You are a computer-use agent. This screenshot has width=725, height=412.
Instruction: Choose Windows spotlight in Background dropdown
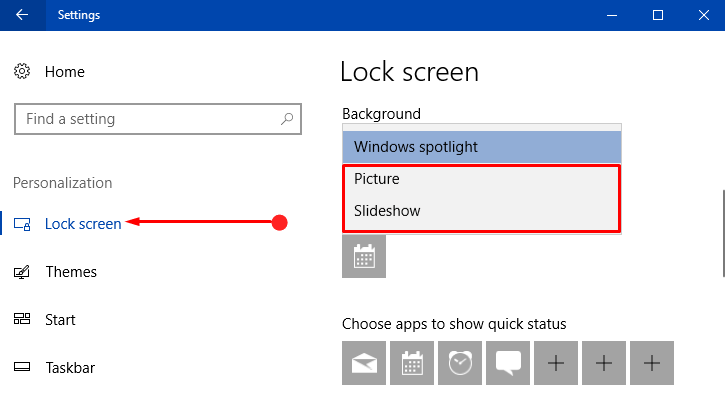coord(482,147)
